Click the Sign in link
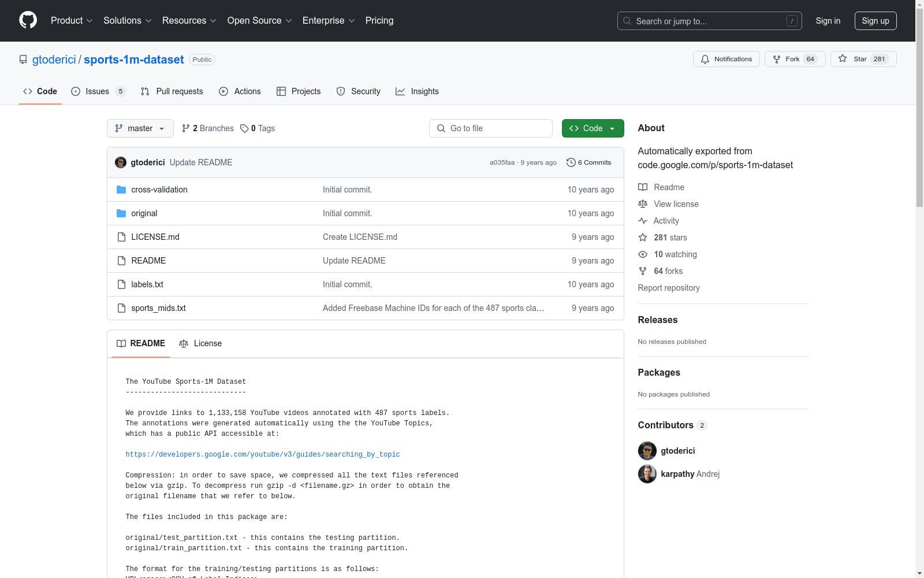This screenshot has height=578, width=924. coord(828,21)
